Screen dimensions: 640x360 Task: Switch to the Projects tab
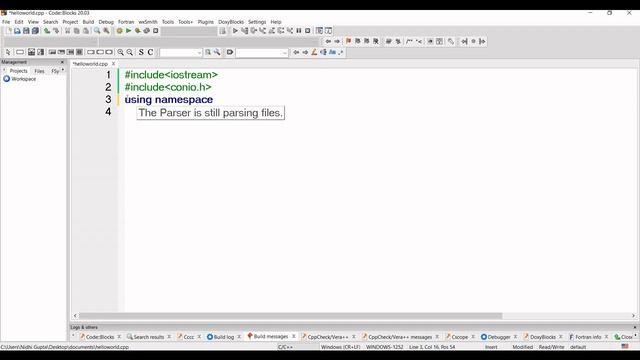tap(18, 71)
